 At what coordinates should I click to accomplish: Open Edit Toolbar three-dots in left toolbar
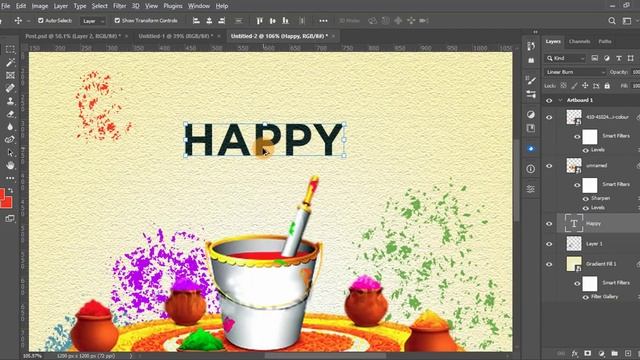[x=10, y=178]
